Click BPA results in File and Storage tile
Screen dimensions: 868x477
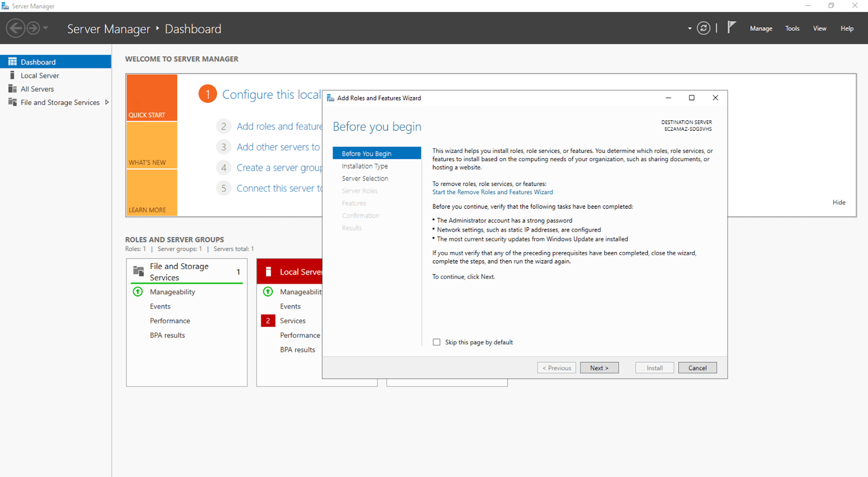coord(167,336)
